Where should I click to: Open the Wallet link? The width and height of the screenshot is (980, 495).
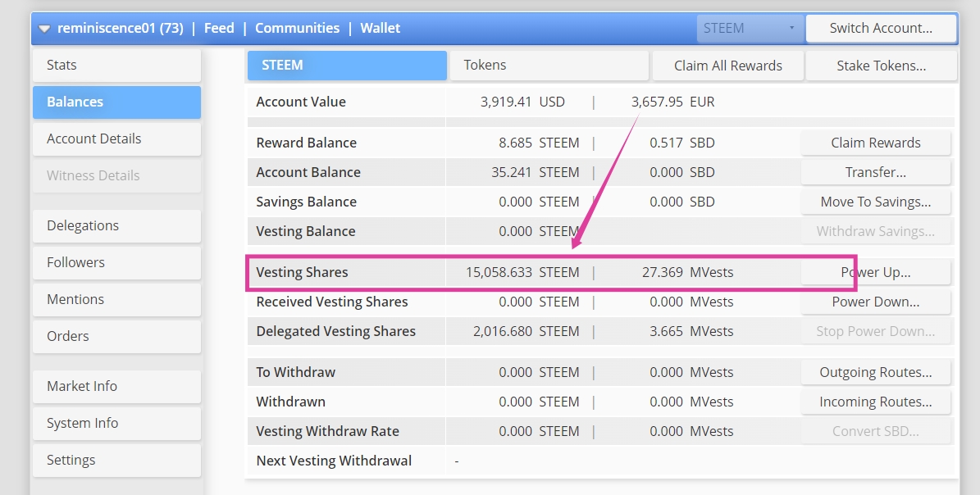point(380,28)
